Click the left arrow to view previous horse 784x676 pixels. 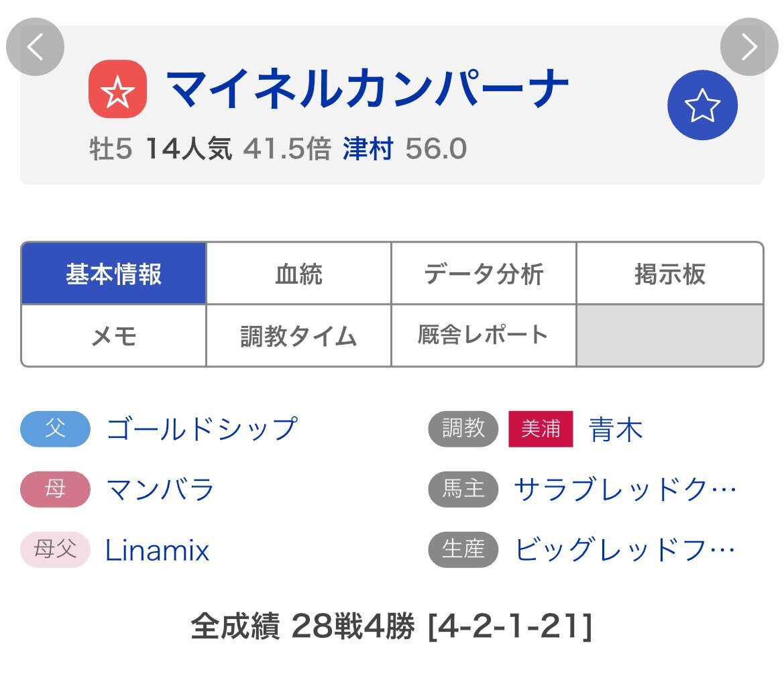[x=35, y=46]
